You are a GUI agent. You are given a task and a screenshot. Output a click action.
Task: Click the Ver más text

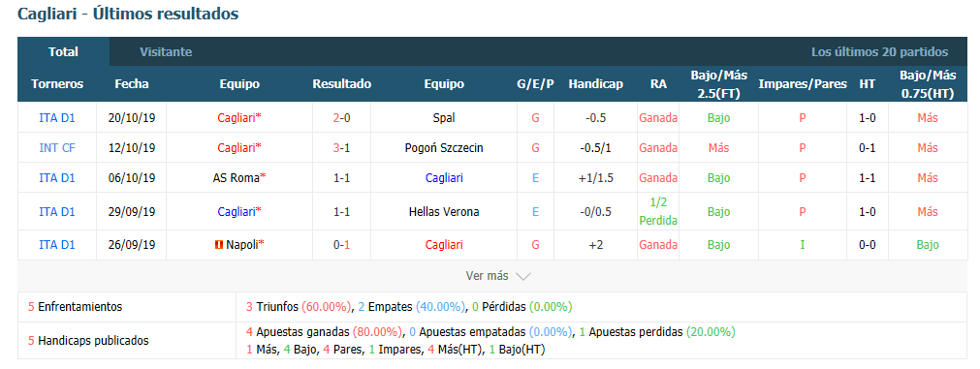pos(487,276)
